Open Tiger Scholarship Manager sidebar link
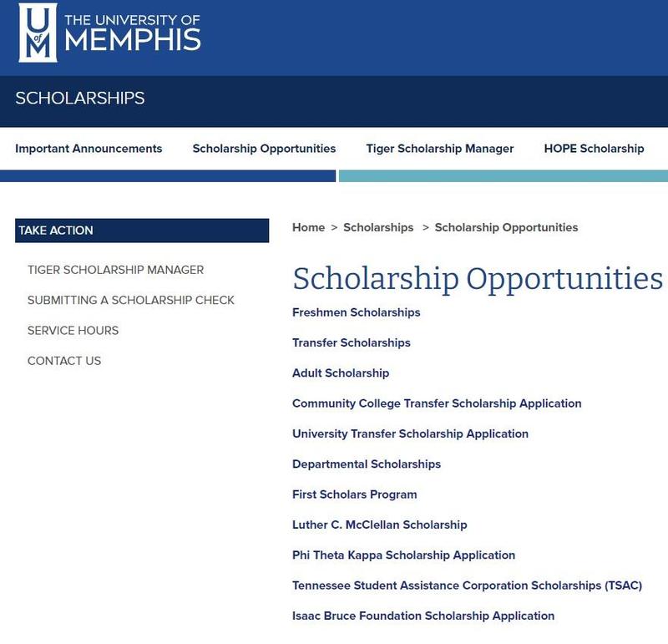Screen dimensions: 668x644 click(115, 270)
